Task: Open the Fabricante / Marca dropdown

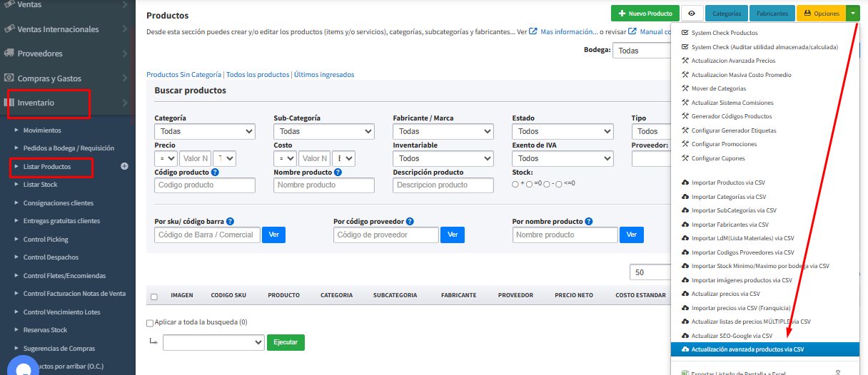Action: pos(443,131)
